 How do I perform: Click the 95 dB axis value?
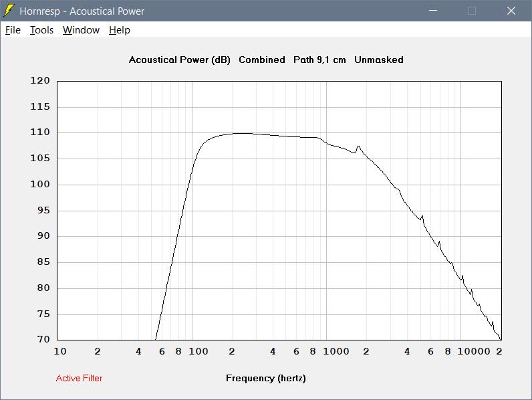pyautogui.click(x=43, y=210)
